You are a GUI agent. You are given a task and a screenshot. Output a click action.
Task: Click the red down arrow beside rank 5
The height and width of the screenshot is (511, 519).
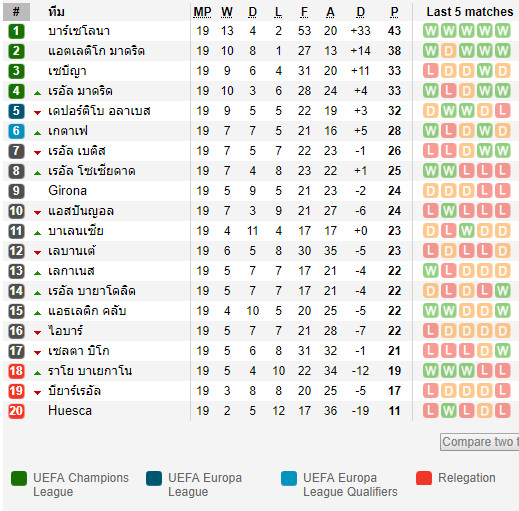(37, 113)
